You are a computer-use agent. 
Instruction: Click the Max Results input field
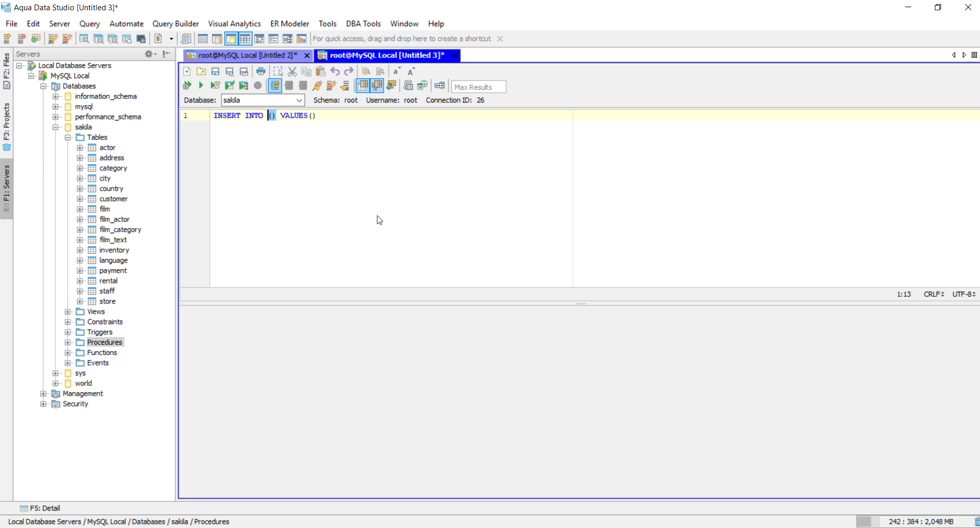478,87
